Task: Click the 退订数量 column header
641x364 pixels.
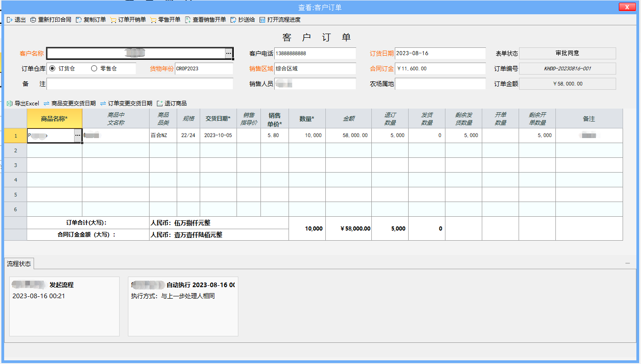Action: click(390, 119)
